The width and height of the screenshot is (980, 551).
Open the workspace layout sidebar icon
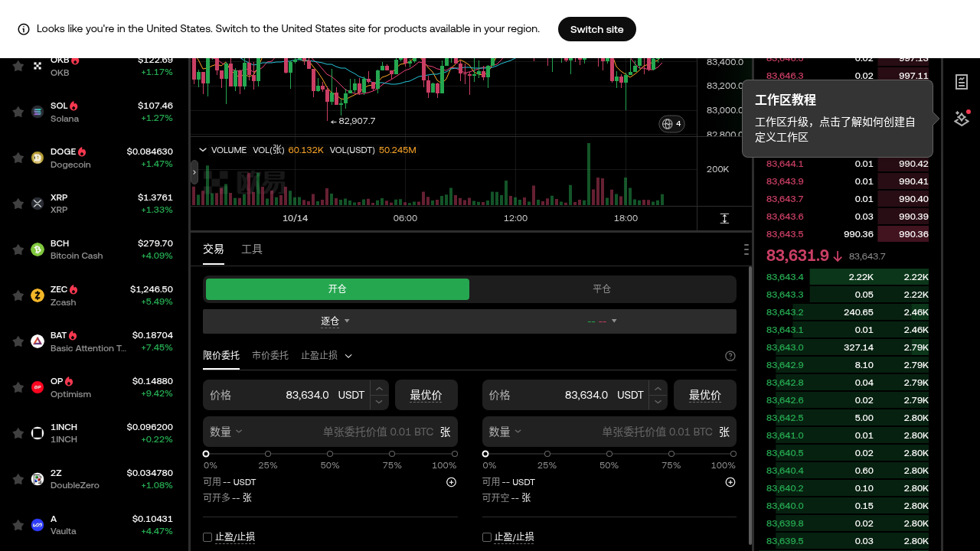click(x=962, y=119)
